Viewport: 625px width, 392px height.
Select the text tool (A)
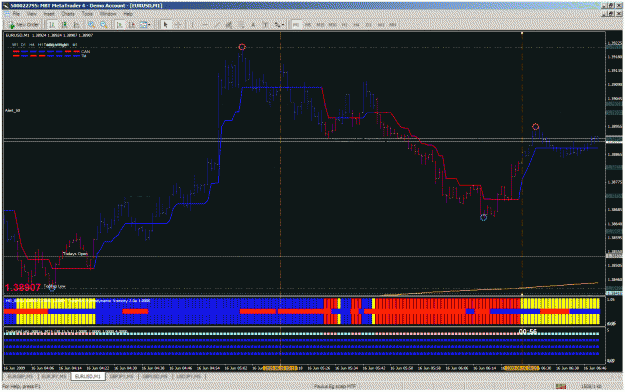pos(253,25)
